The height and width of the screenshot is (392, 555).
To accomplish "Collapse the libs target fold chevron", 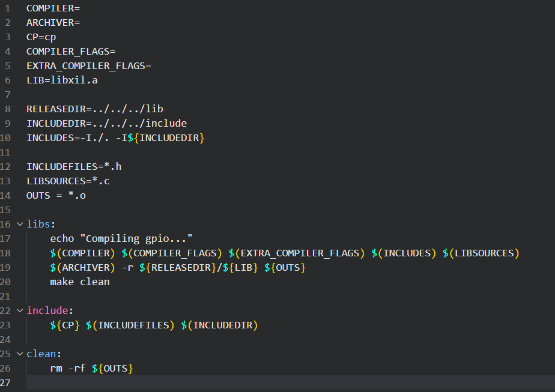I will coord(20,225).
